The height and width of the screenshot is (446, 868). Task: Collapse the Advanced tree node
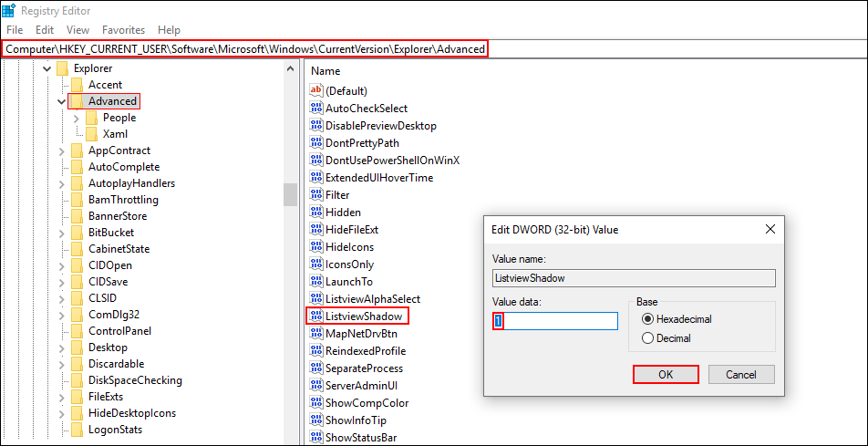pyautogui.click(x=61, y=101)
